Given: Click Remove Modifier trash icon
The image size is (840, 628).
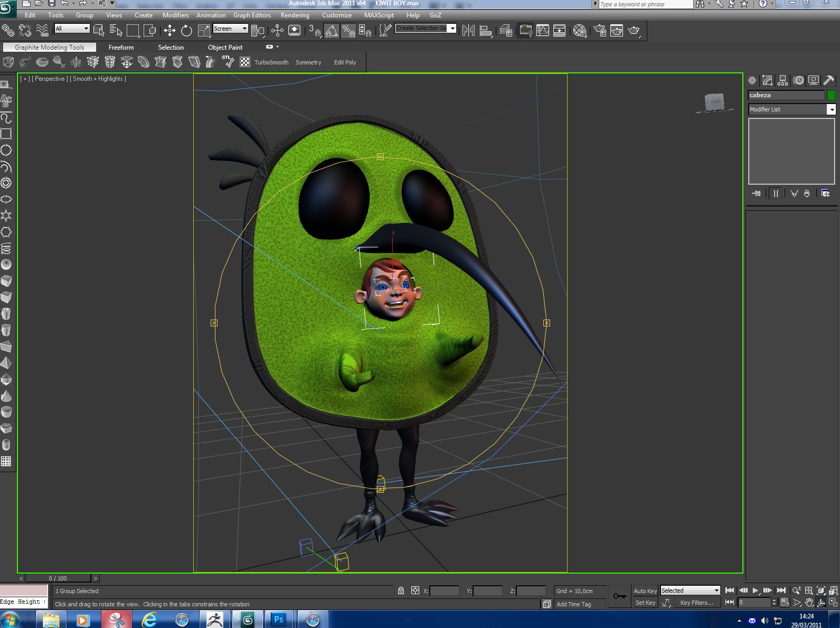Looking at the screenshot, I should pyautogui.click(x=807, y=193).
